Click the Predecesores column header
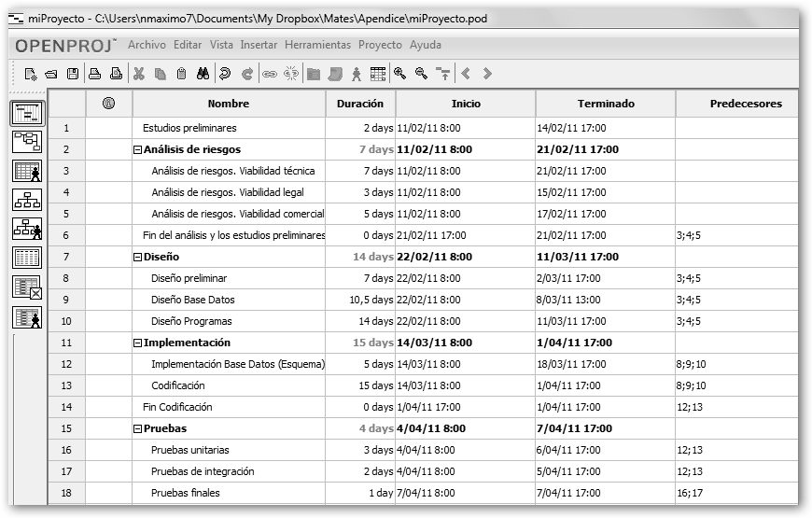Image resolution: width=812 pixels, height=518 pixels. pyautogui.click(x=745, y=105)
